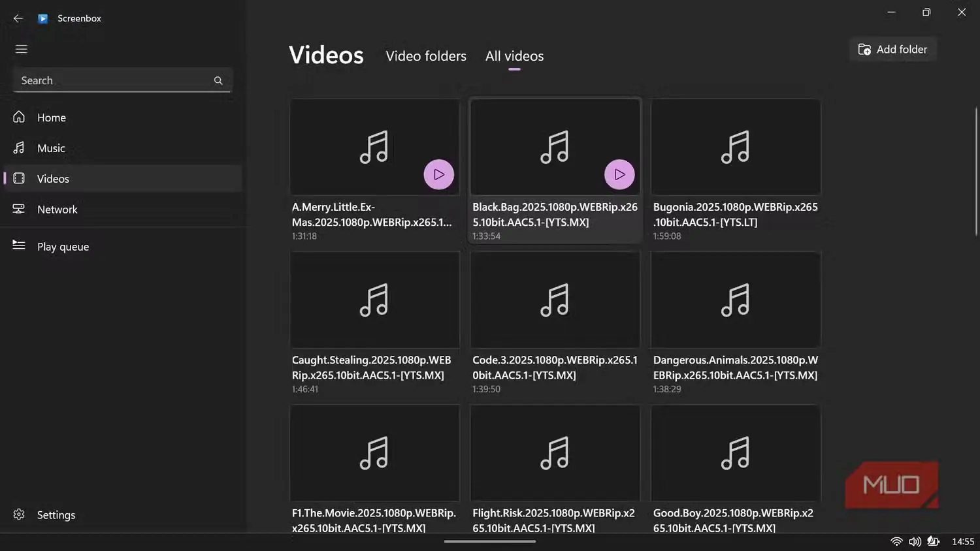Viewport: 980px width, 551px height.
Task: Open the Network section
Action: tap(122, 210)
